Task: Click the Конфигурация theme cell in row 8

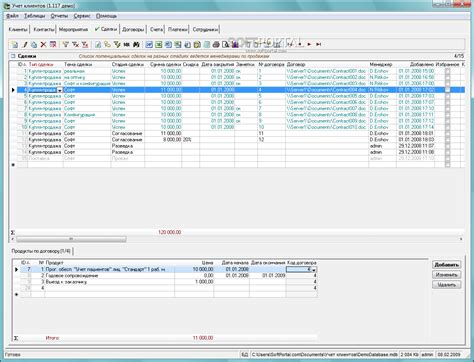Action: click(87, 115)
